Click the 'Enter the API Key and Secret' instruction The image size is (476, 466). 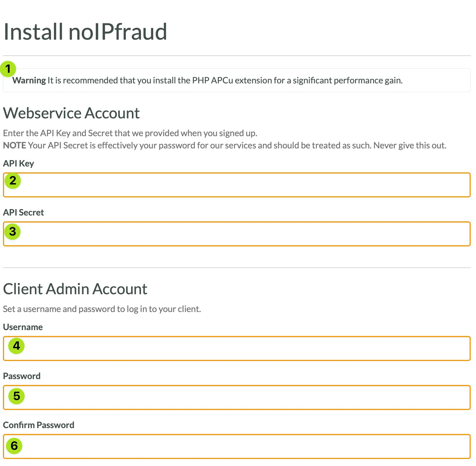[x=130, y=133]
